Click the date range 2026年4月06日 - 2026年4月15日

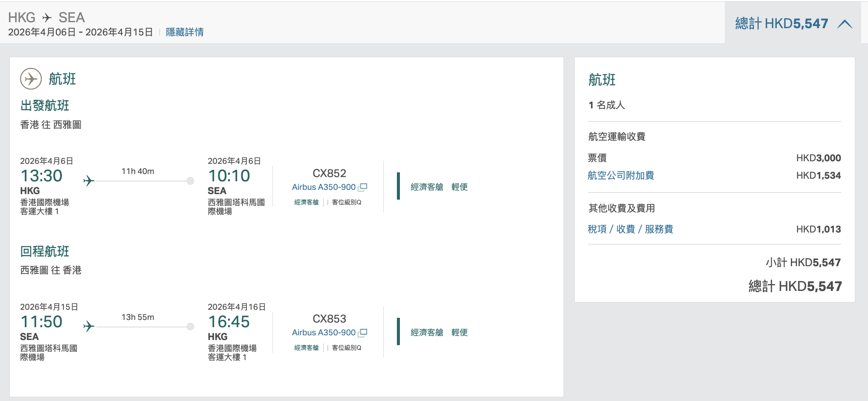81,32
